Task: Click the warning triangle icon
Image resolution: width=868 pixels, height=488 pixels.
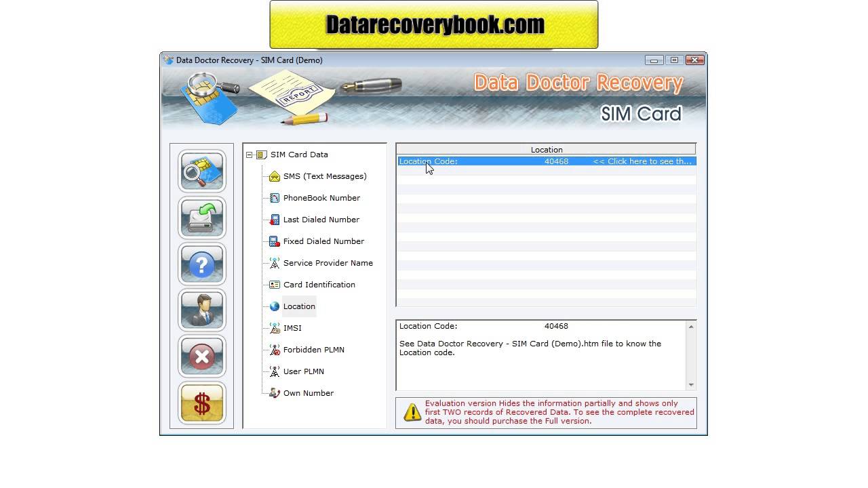Action: [412, 412]
